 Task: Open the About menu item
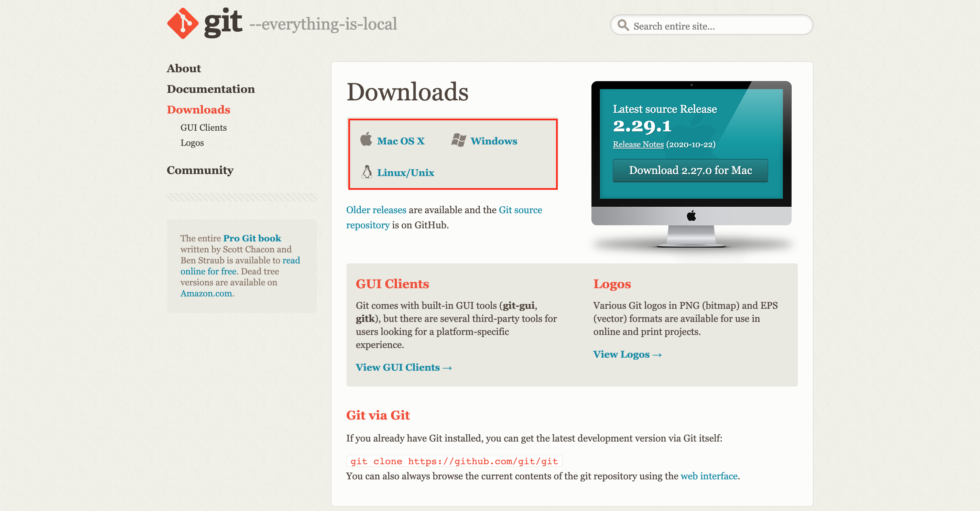pos(184,68)
